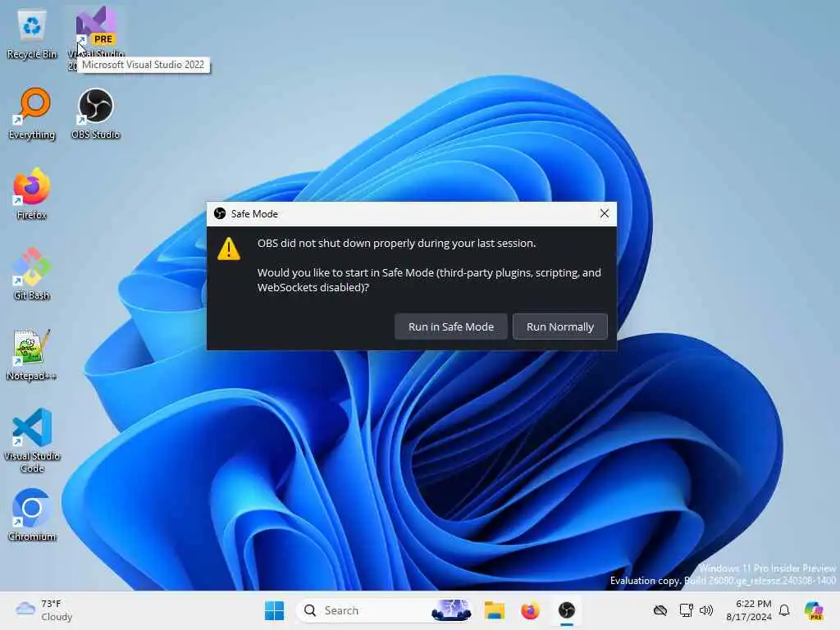Select the Chromium desktop shortcut
Viewport: 840px width, 630px height.
[32, 515]
